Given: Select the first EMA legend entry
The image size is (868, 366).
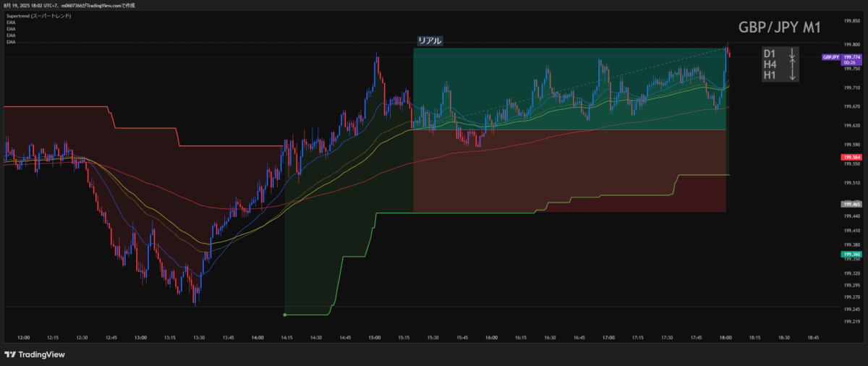Looking at the screenshot, I should [x=11, y=22].
